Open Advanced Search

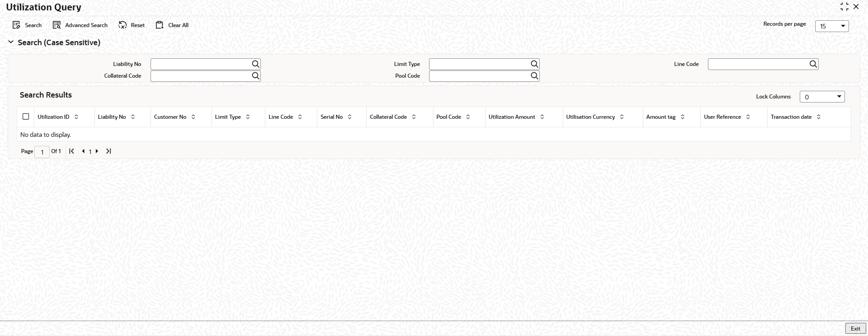(x=80, y=25)
